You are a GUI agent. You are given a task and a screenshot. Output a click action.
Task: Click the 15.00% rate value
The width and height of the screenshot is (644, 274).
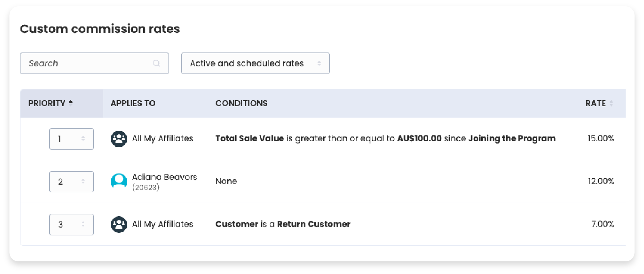click(x=601, y=138)
